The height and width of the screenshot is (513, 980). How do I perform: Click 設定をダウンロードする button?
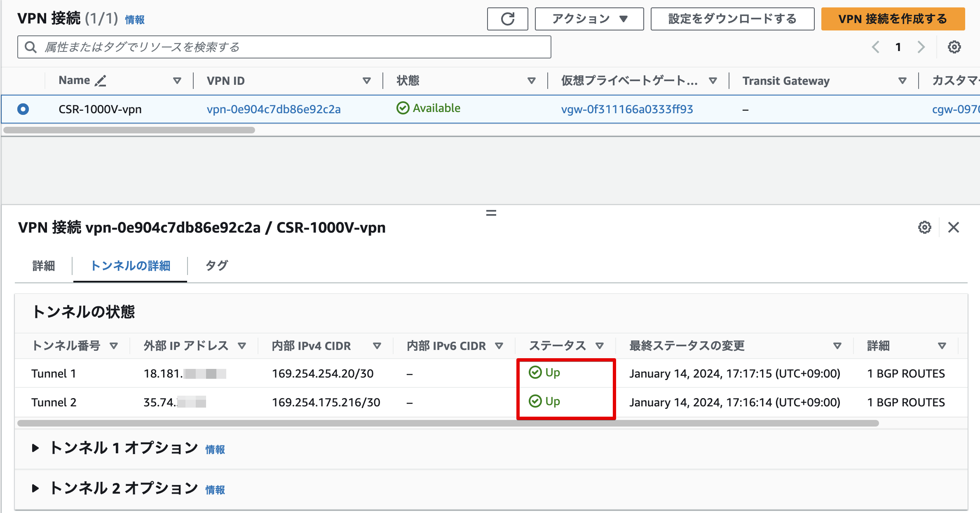tap(732, 19)
